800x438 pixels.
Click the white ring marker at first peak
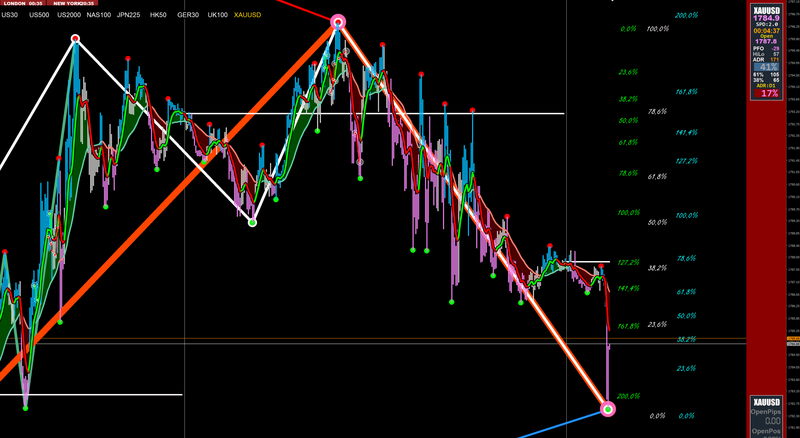pyautogui.click(x=75, y=39)
